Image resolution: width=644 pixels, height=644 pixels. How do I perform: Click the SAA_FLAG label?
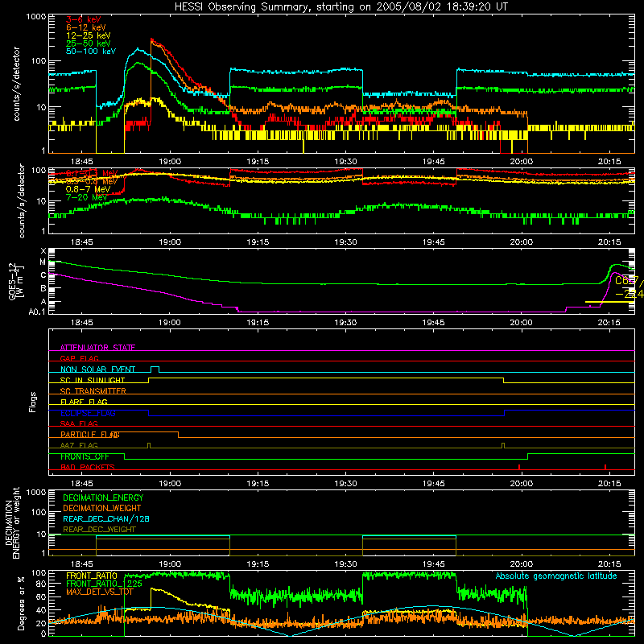coord(79,423)
